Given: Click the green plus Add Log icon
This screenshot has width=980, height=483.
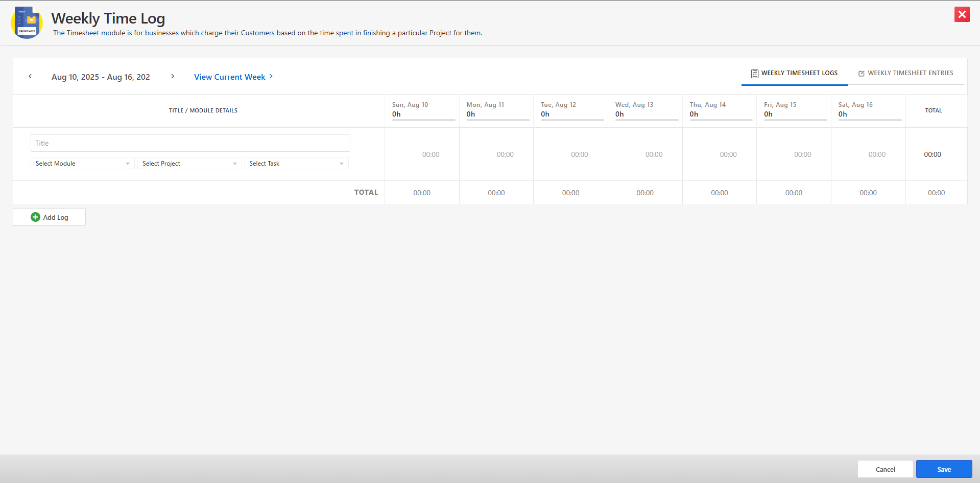Looking at the screenshot, I should click(x=35, y=217).
